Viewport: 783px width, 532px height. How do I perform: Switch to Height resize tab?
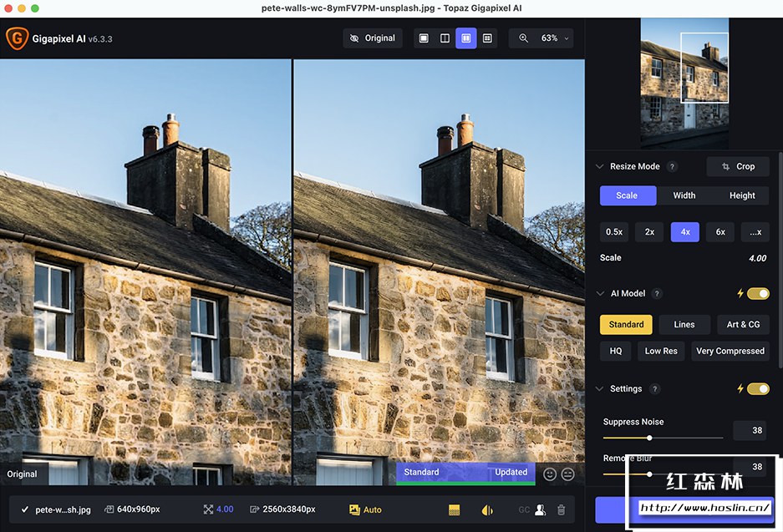tap(742, 195)
